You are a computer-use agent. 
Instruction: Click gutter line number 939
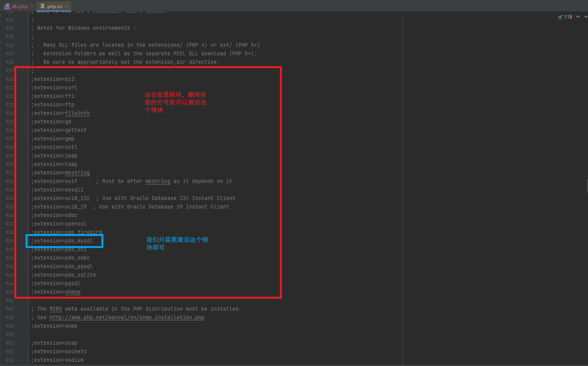pos(10,241)
